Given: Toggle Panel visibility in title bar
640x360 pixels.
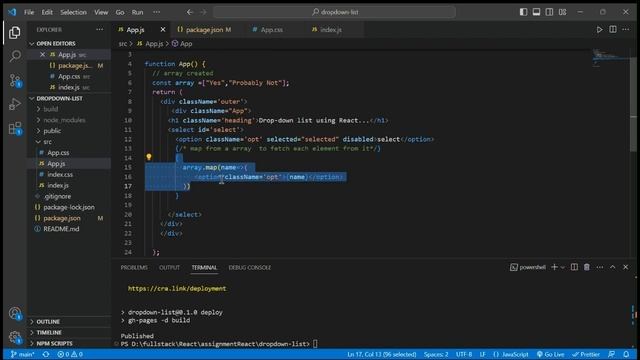Looking at the screenshot, I should 536,12.
